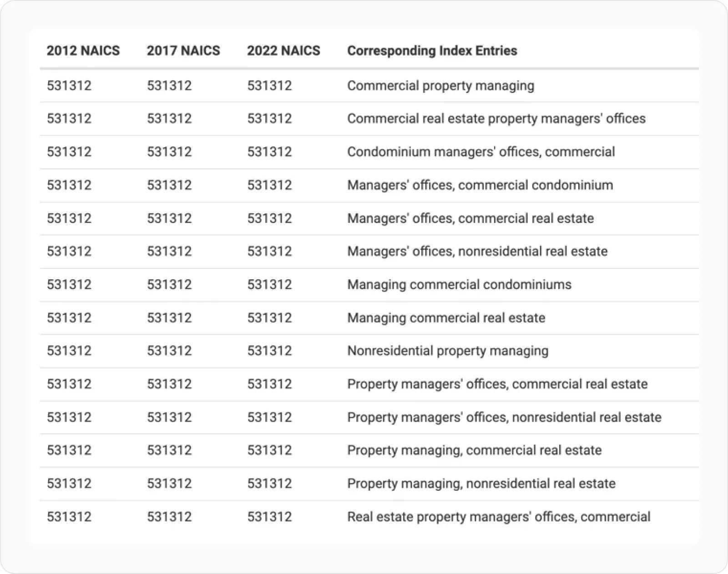
Task: Click Nonresidential property managing entry
Action: 447,351
